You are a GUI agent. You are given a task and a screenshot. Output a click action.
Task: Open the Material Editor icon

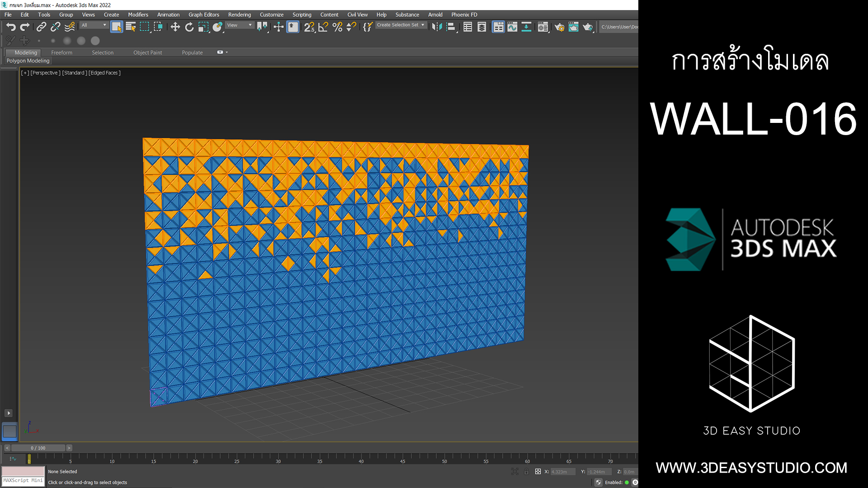tap(542, 27)
